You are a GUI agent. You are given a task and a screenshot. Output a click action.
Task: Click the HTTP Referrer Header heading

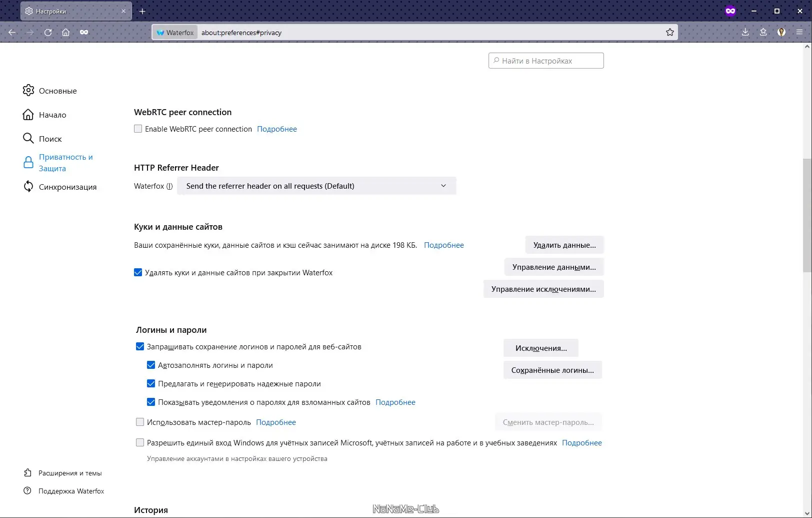176,168
